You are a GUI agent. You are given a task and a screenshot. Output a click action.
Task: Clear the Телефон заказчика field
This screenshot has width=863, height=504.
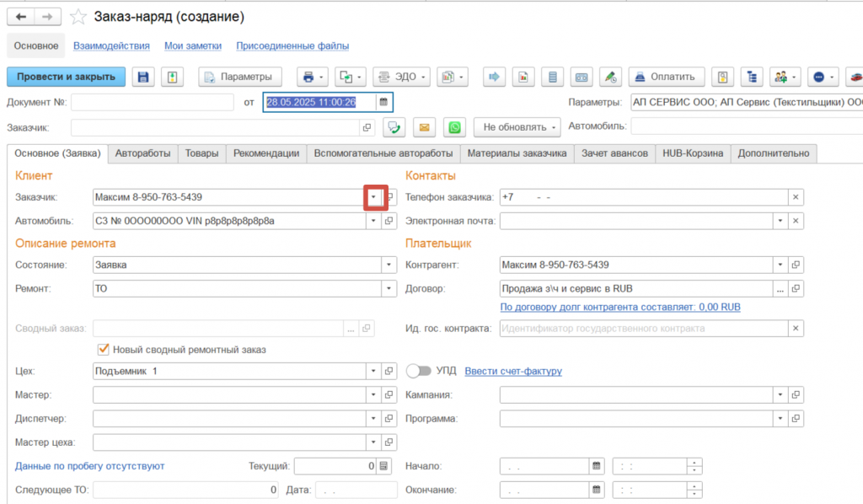[x=796, y=197]
